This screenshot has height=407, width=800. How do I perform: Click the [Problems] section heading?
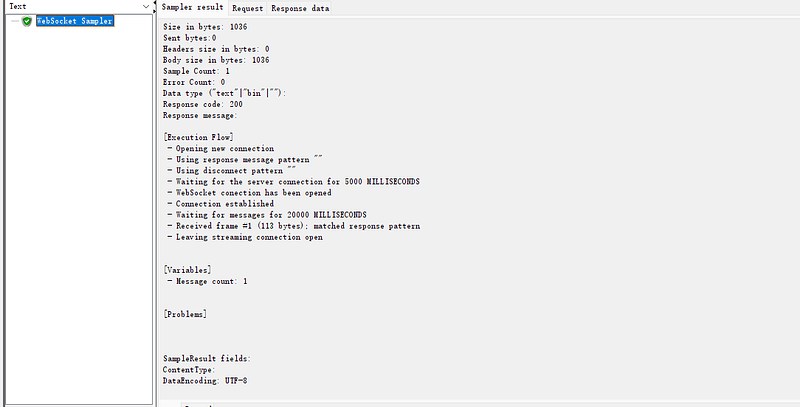[x=185, y=314]
